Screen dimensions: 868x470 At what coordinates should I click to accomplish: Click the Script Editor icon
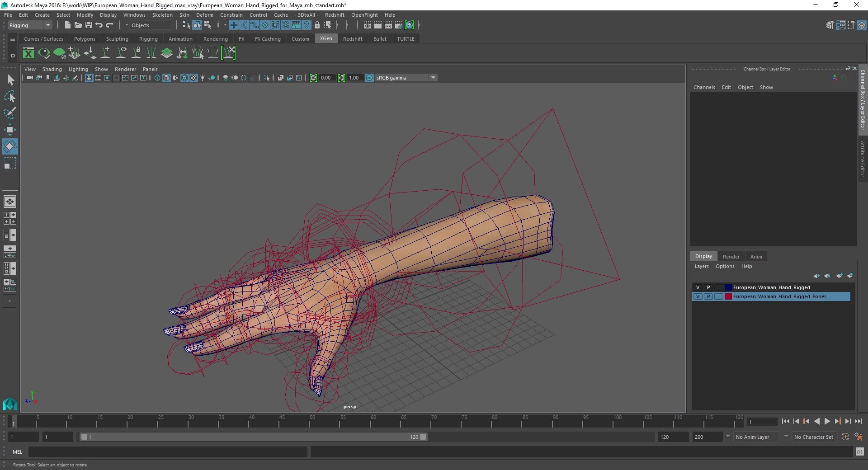pyautogui.click(x=859, y=451)
